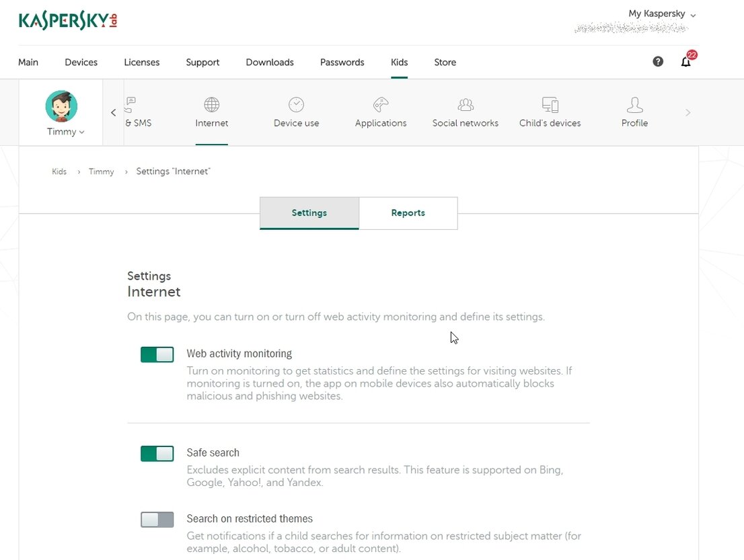Go to Kids breadcrumb link
The height and width of the screenshot is (560, 744).
click(x=59, y=171)
